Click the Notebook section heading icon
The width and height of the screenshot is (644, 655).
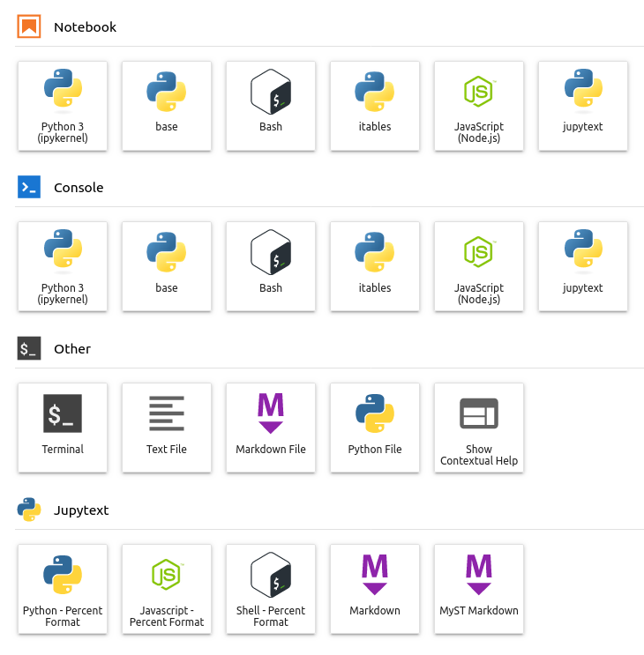(x=29, y=26)
